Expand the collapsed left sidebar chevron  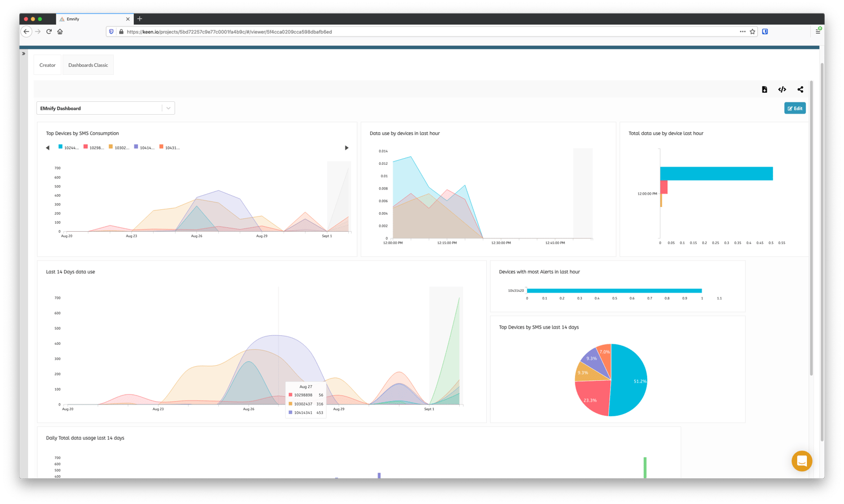coord(24,53)
